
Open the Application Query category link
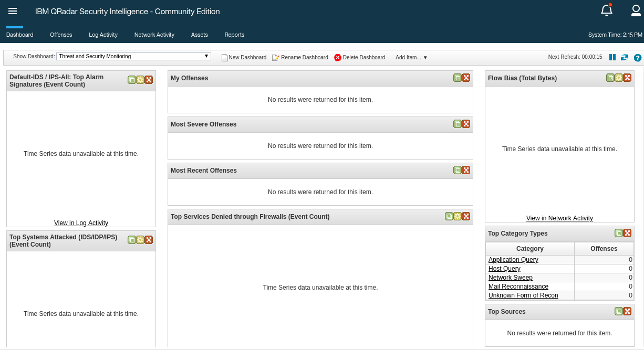513,260
